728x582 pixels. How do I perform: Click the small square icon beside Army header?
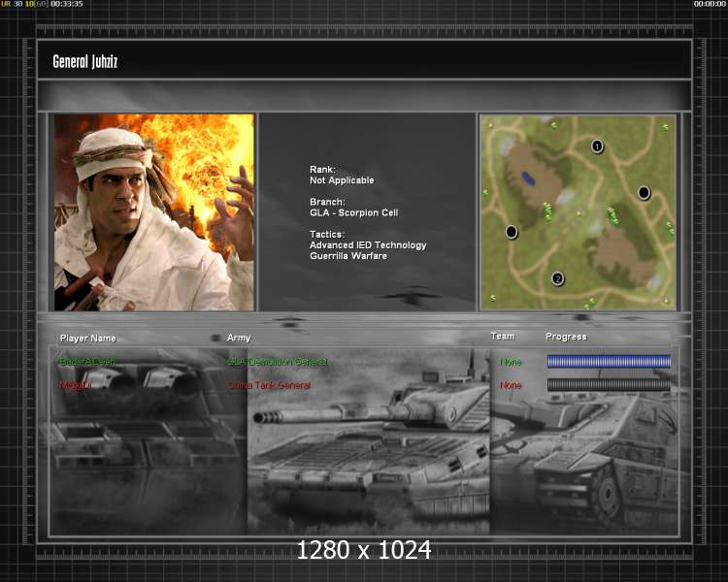[215, 338]
